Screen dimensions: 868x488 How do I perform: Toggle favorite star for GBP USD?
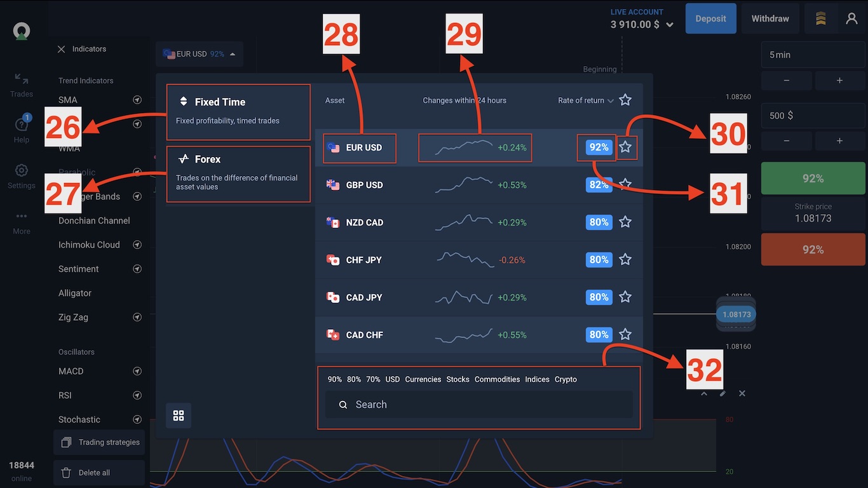(625, 184)
